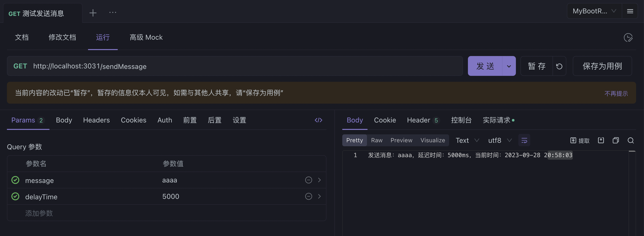The width and height of the screenshot is (644, 236).
Task: Disable the delayTime query parameter
Action: (x=15, y=196)
